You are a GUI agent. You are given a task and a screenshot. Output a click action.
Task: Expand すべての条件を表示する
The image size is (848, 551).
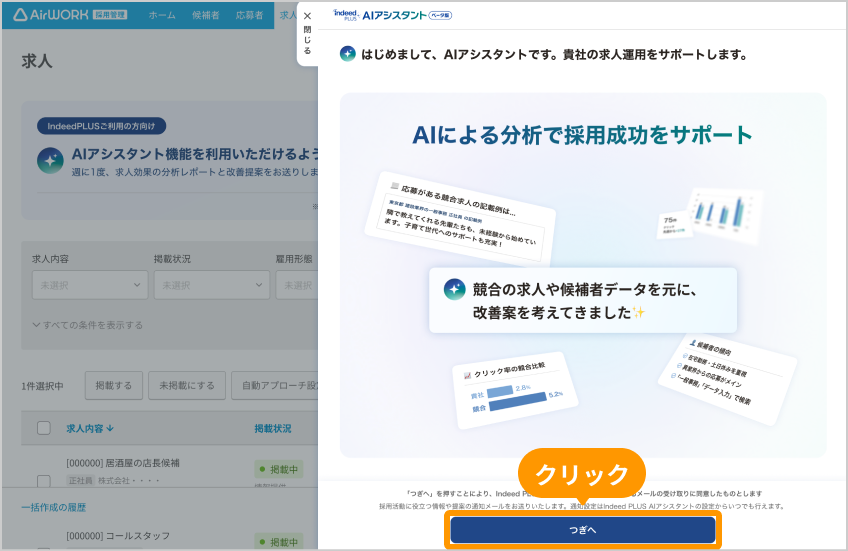point(88,325)
